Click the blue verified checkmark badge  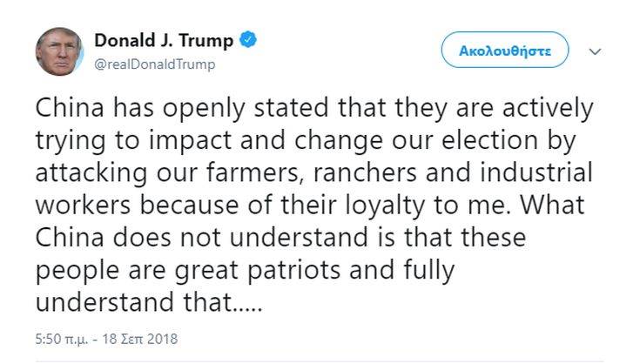click(247, 40)
